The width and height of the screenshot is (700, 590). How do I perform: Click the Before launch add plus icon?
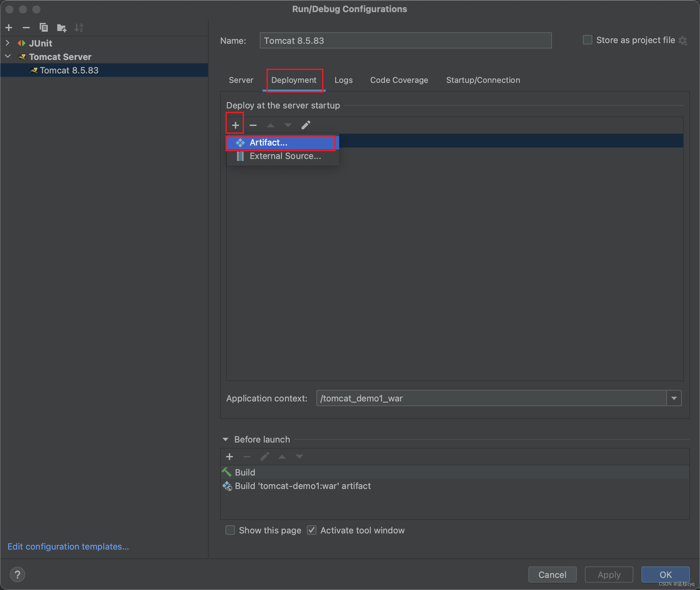click(x=230, y=457)
